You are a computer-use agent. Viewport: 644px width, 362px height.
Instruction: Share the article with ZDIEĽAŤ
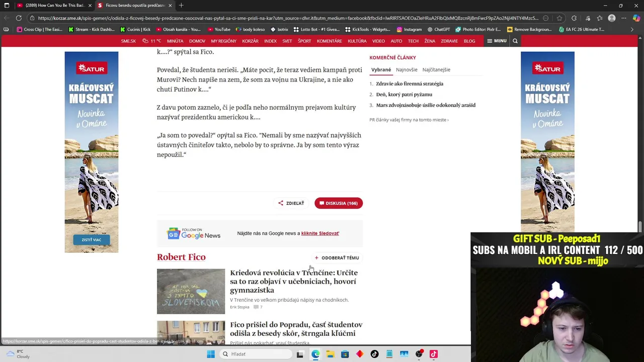pyautogui.click(x=291, y=203)
